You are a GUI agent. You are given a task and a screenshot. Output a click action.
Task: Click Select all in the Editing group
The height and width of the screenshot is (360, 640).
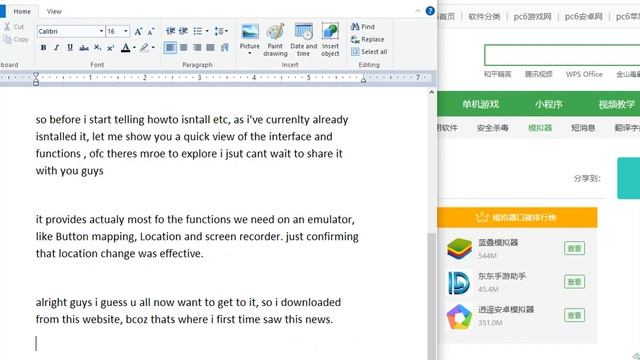click(x=369, y=52)
